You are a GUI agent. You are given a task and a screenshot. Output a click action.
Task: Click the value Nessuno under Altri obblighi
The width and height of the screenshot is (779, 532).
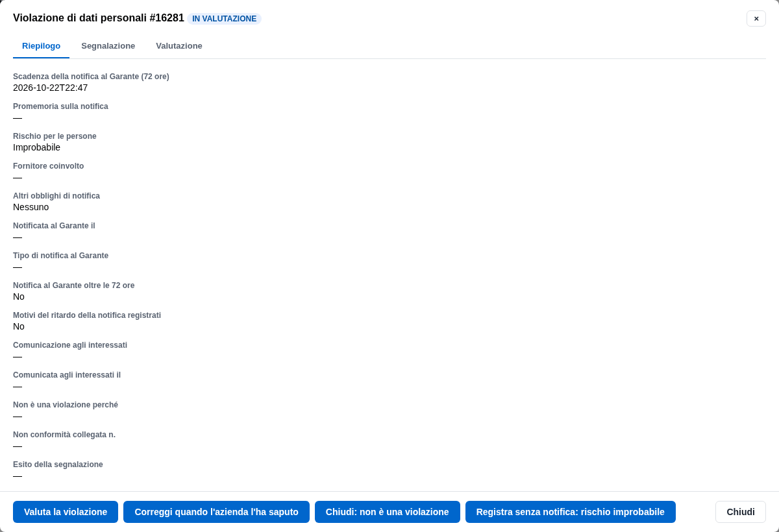(x=31, y=207)
